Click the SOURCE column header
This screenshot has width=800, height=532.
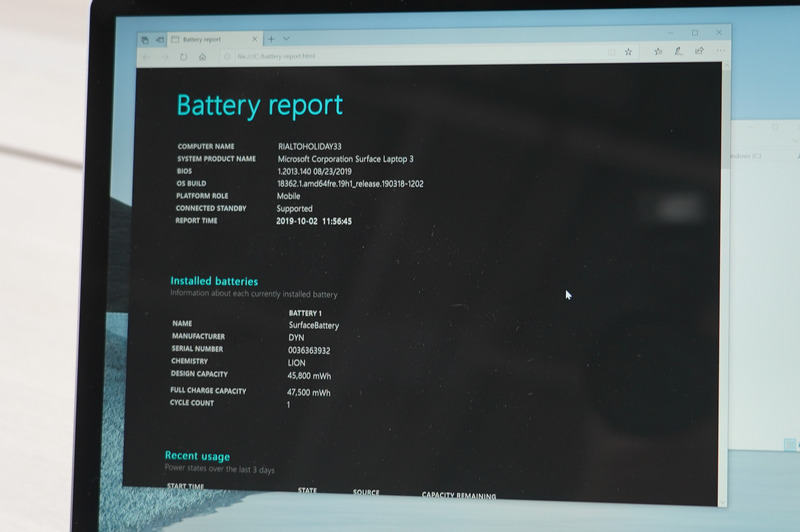point(366,492)
